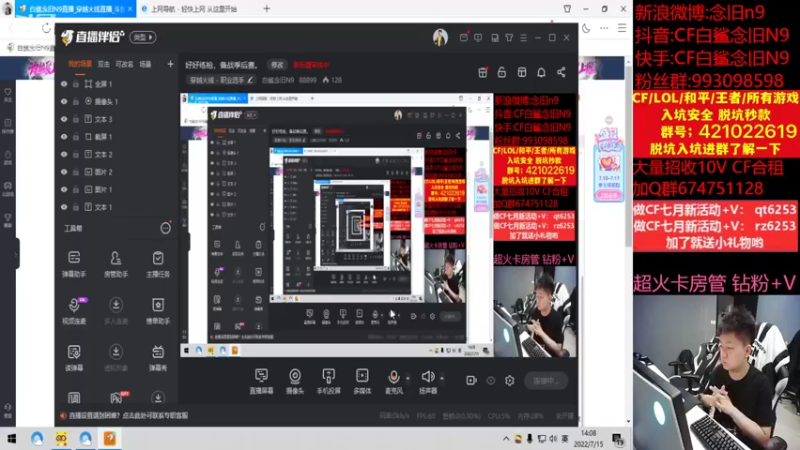Open new browser tab with plus button
Viewport: 800px width, 450px height.
(266, 9)
